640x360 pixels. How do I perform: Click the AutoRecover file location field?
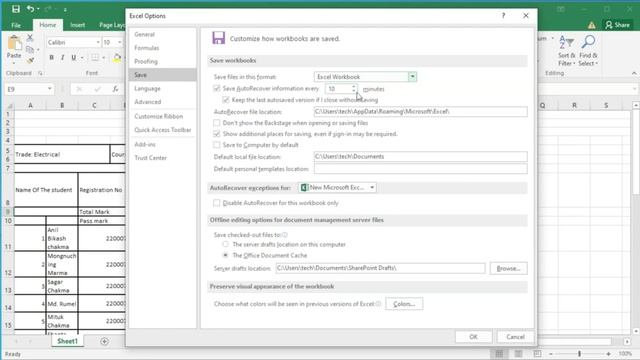pyautogui.click(x=420, y=111)
